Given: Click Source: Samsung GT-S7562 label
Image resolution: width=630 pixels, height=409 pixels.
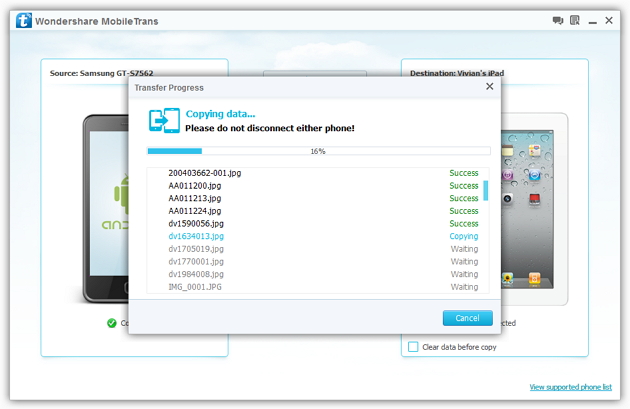Looking at the screenshot, I should [101, 73].
